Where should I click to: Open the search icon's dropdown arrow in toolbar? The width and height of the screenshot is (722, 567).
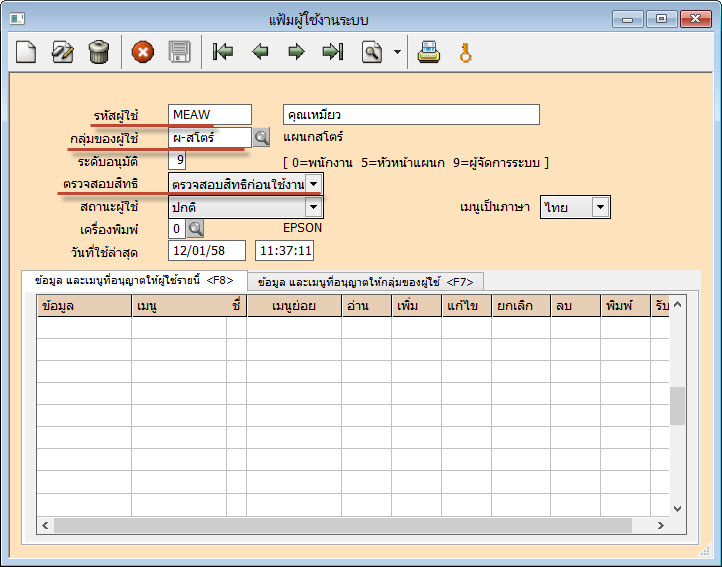click(x=397, y=52)
